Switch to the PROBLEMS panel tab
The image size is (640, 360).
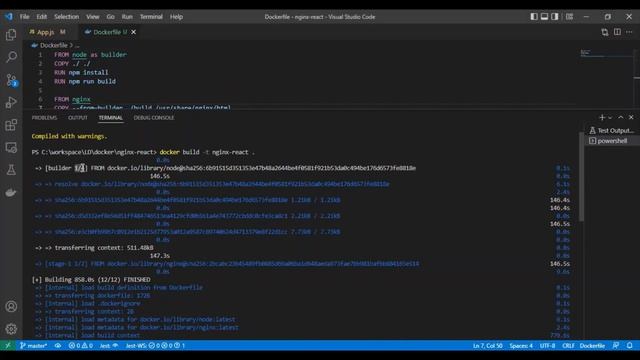tap(44, 118)
